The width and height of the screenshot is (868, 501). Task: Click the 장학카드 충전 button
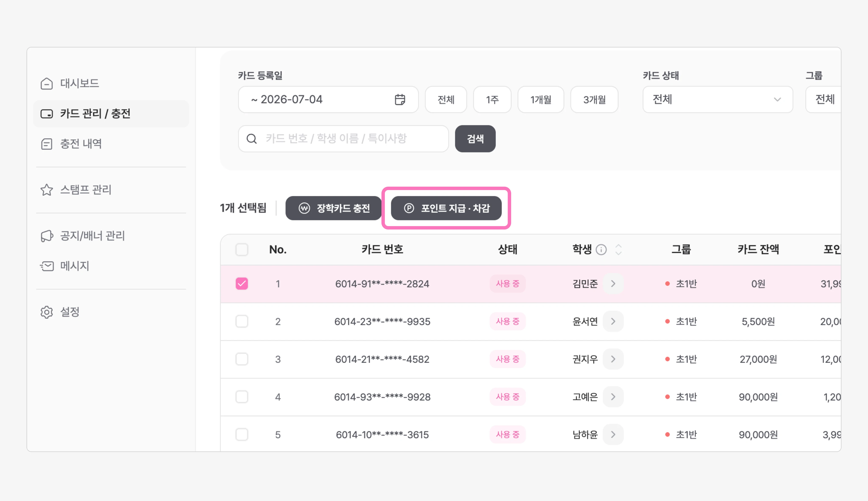[334, 208]
